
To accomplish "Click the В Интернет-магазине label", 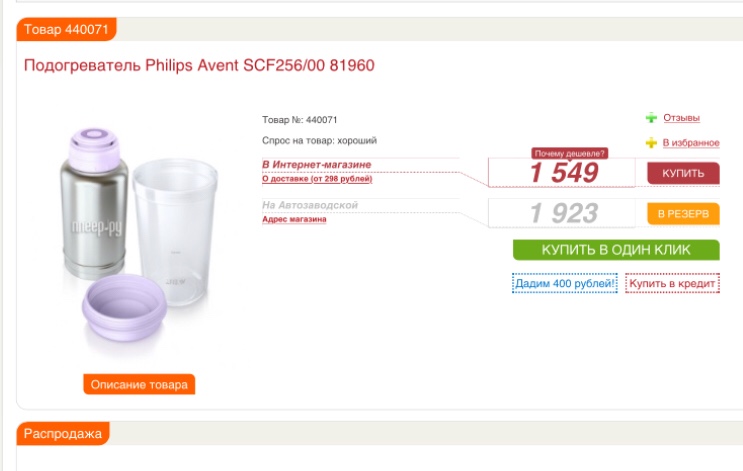I will click(x=316, y=164).
